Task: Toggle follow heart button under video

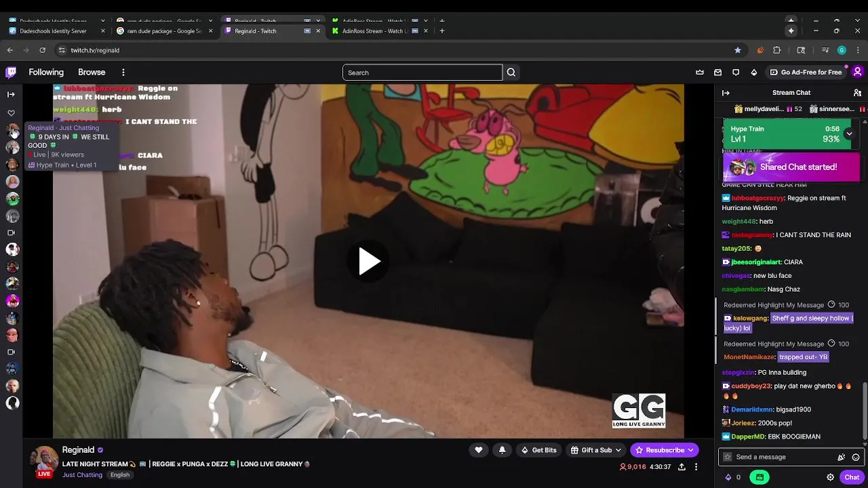Action: 479,450
